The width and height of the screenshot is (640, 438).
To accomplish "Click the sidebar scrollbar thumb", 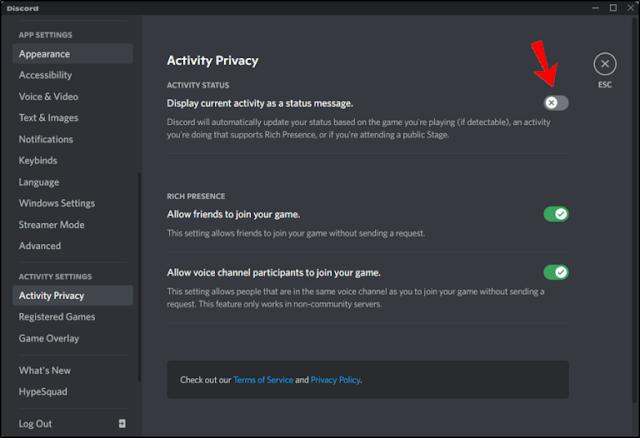I will (x=140, y=276).
